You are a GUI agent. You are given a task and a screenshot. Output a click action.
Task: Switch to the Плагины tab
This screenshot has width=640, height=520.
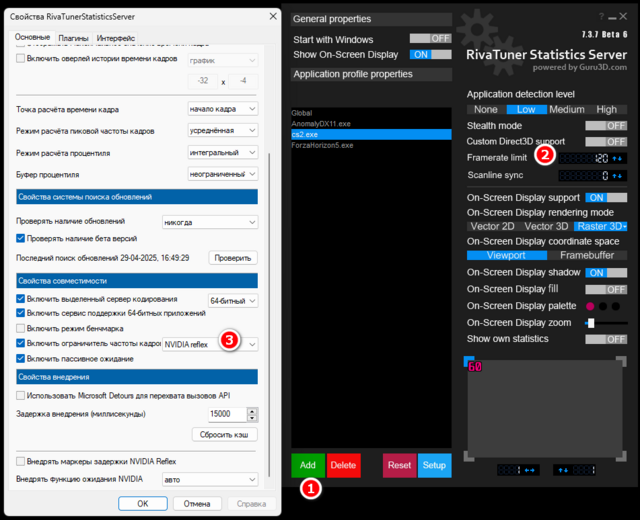point(73,37)
